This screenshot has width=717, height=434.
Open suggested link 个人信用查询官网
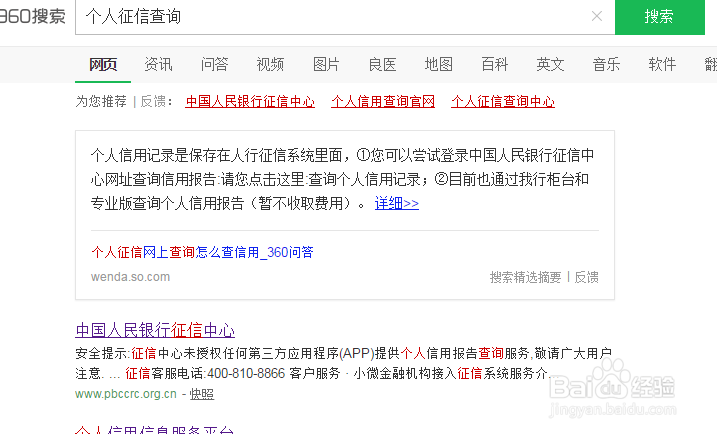pyautogui.click(x=383, y=102)
